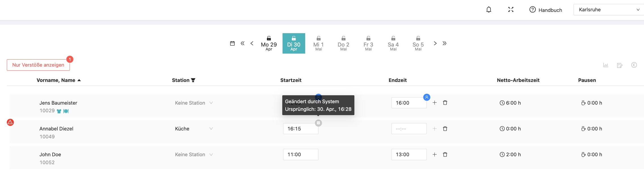The height and width of the screenshot is (186, 644).
Task: Click red warning icon beside Annabel Diezel
Action: (x=10, y=122)
